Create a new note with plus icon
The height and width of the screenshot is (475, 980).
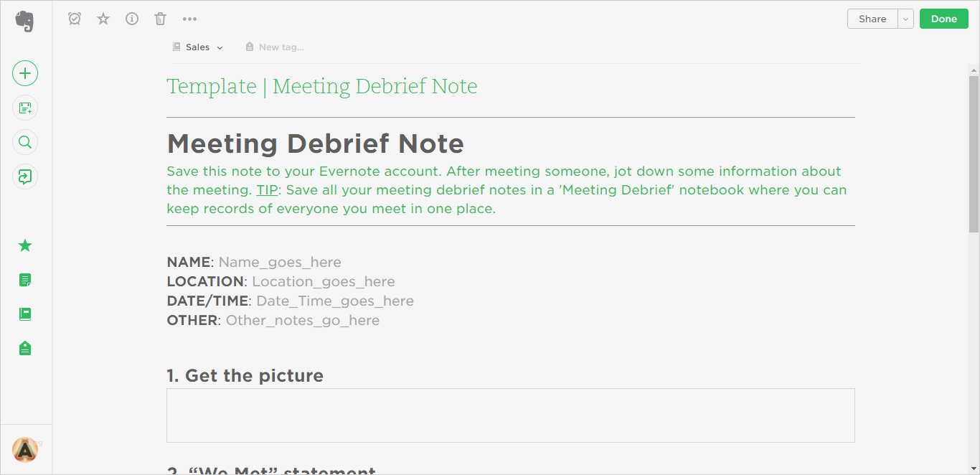pyautogui.click(x=25, y=73)
